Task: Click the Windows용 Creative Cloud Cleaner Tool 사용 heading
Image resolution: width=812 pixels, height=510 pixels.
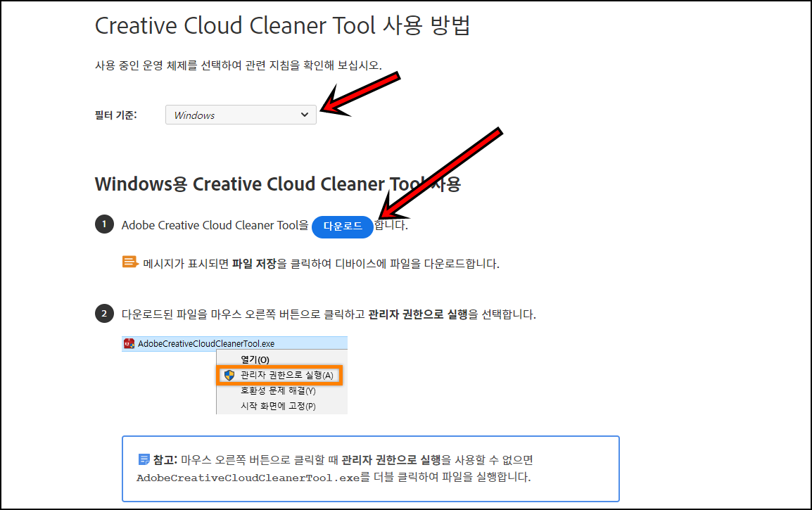Action: click(277, 184)
